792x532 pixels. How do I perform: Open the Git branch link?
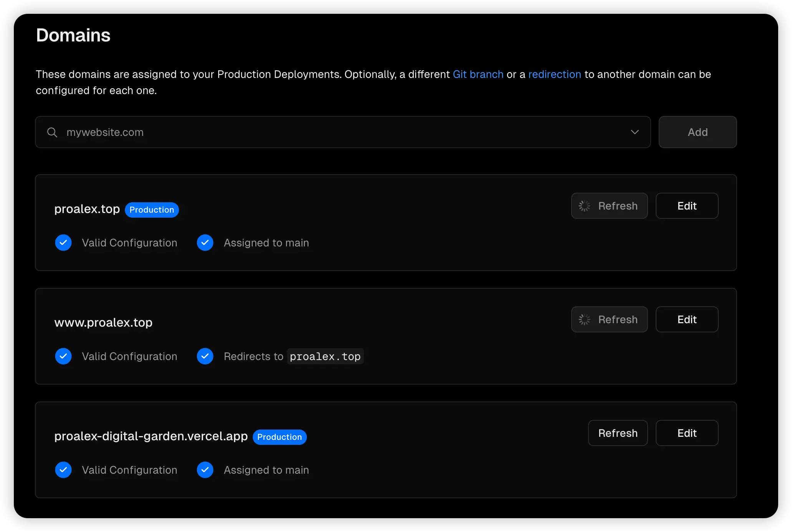click(x=478, y=74)
